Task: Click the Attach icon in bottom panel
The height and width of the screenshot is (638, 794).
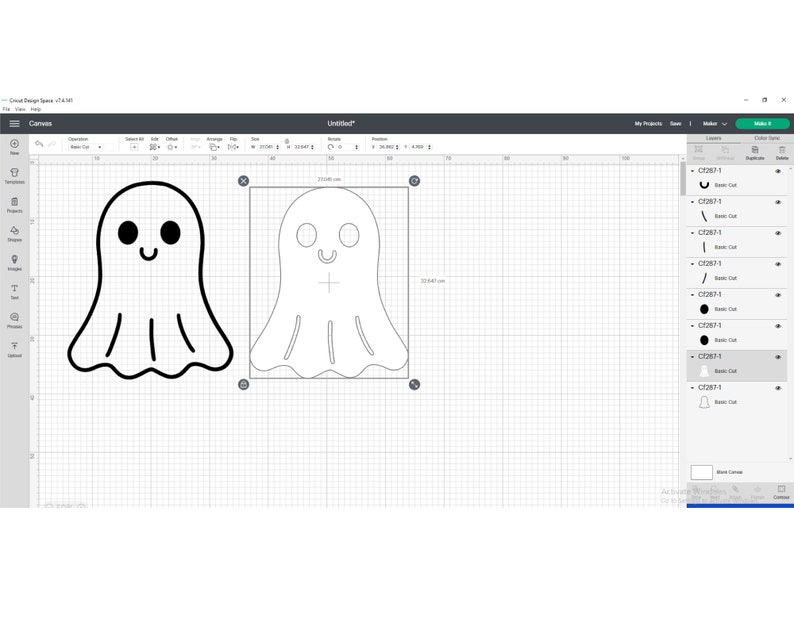Action: [x=735, y=492]
